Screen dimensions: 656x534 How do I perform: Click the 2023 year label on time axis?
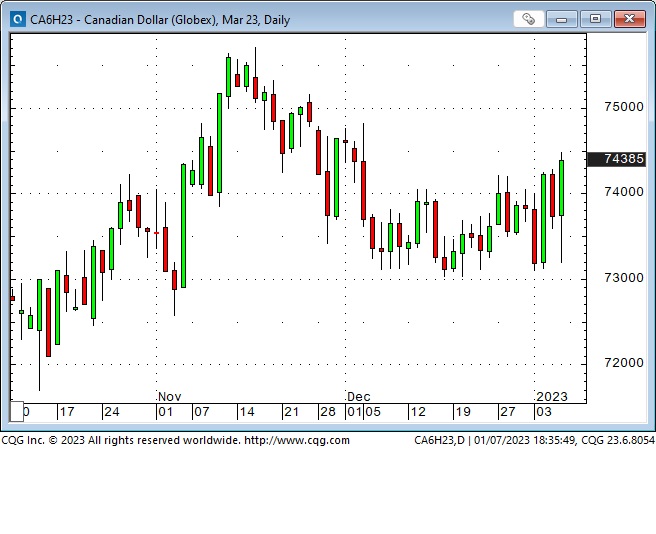coord(552,396)
